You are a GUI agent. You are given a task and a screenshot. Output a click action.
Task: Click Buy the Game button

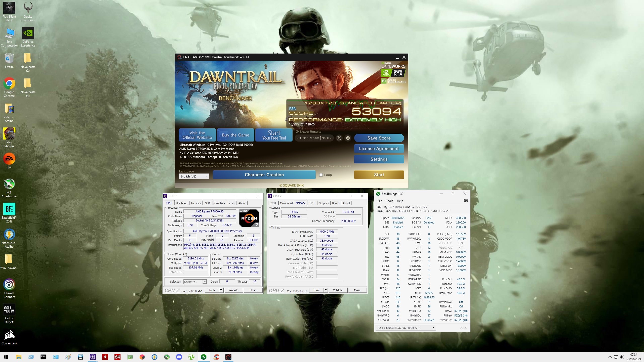[x=236, y=135]
